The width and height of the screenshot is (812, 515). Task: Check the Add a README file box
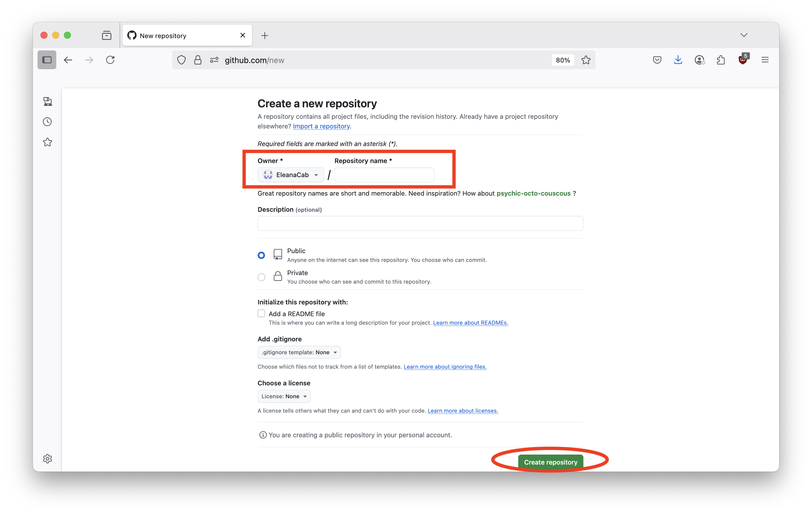click(261, 313)
